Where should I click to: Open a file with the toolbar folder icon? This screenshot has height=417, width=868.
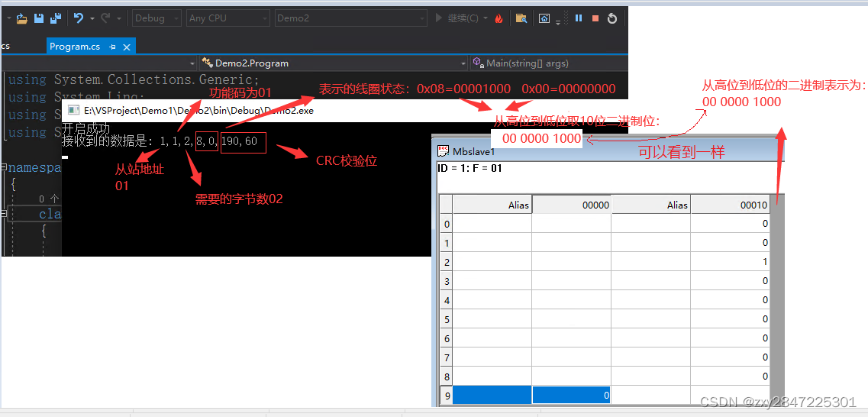21,18
